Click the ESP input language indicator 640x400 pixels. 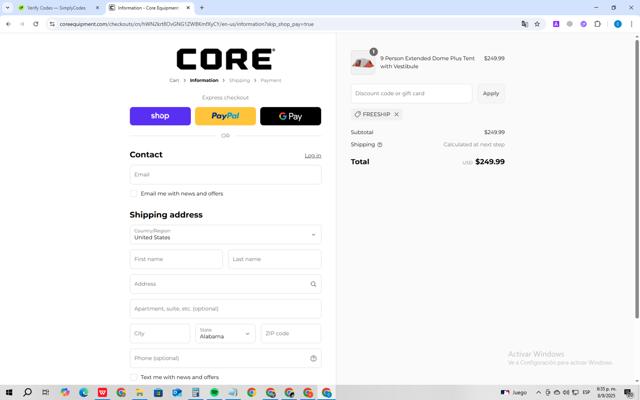pos(587,393)
